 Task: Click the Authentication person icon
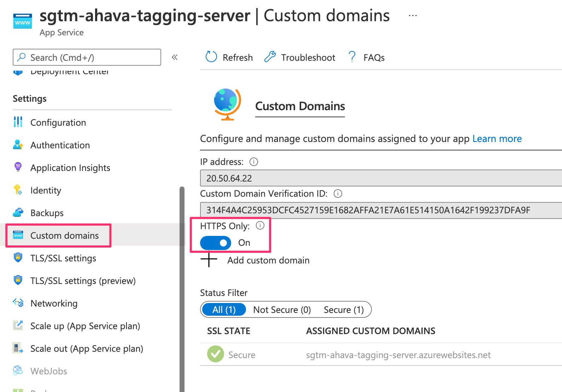(18, 145)
